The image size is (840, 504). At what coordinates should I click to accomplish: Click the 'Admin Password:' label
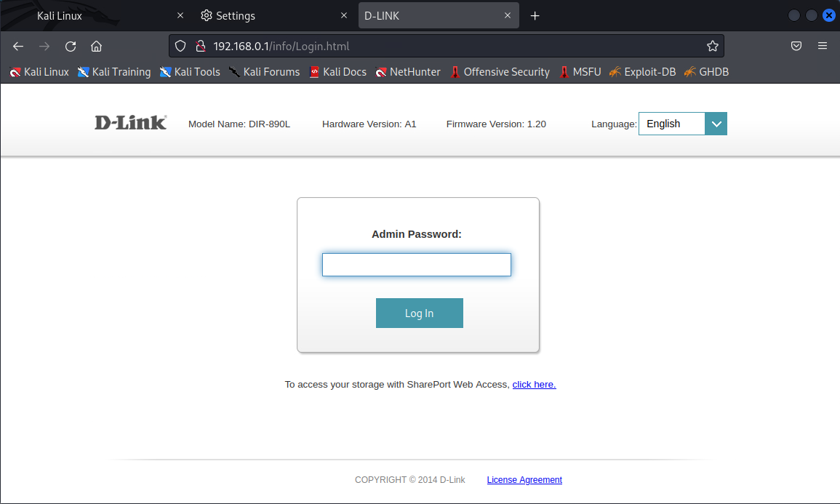(417, 234)
